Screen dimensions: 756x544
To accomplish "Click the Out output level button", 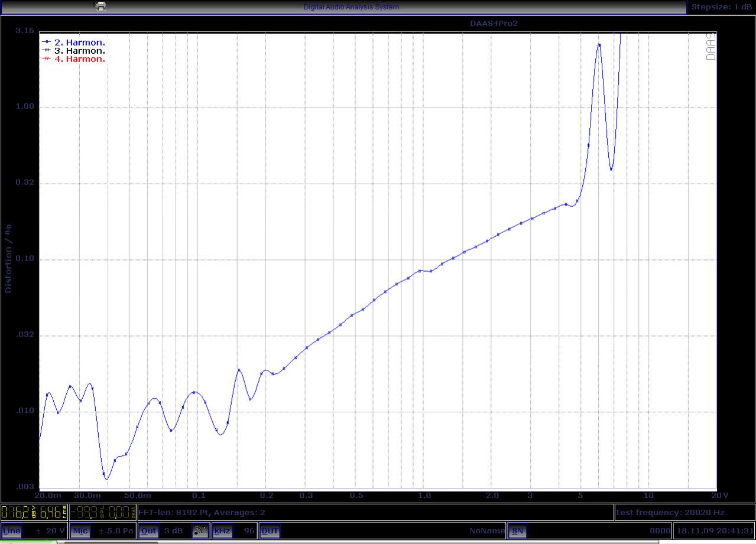I will coord(148,531).
